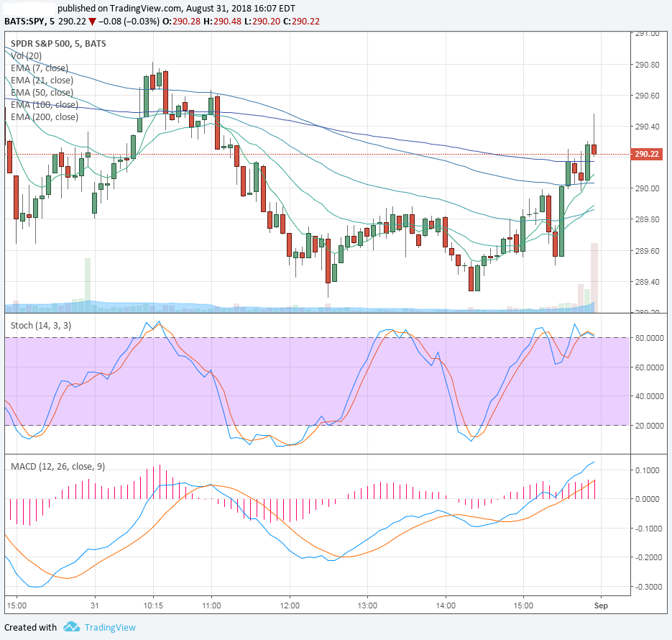This screenshot has width=672, height=640.
Task: Click the 0.0000 MACD axis label
Action: coord(647,499)
